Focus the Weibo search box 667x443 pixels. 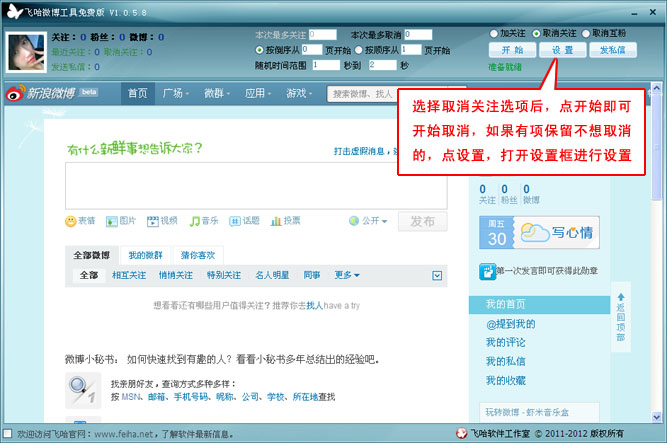[x=362, y=94]
